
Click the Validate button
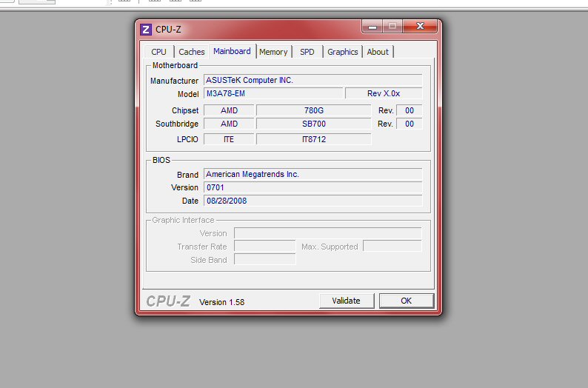[x=346, y=301]
